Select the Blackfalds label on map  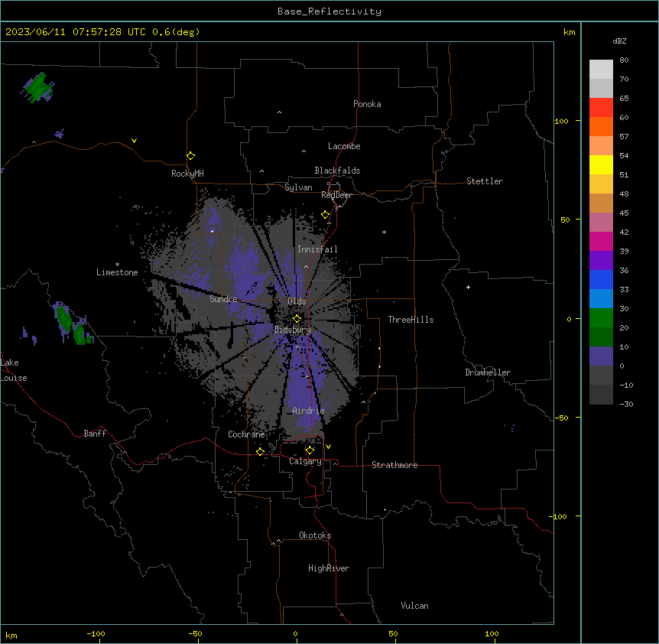tap(337, 171)
